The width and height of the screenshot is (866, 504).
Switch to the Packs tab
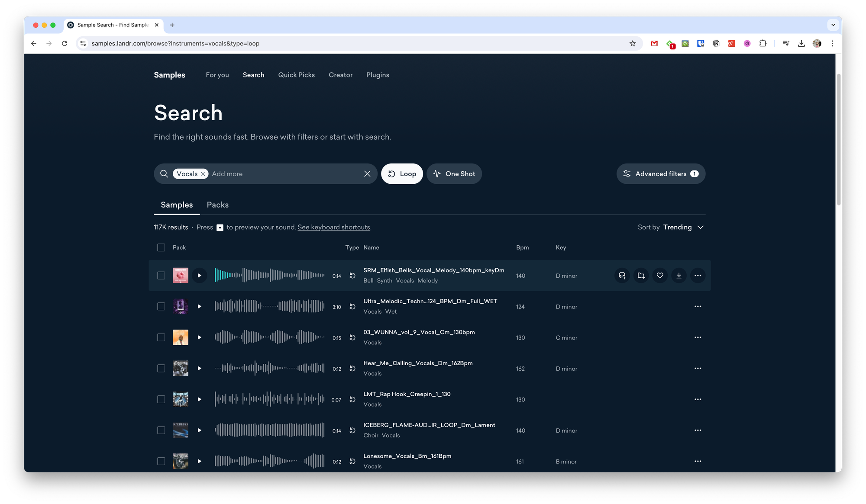point(217,205)
